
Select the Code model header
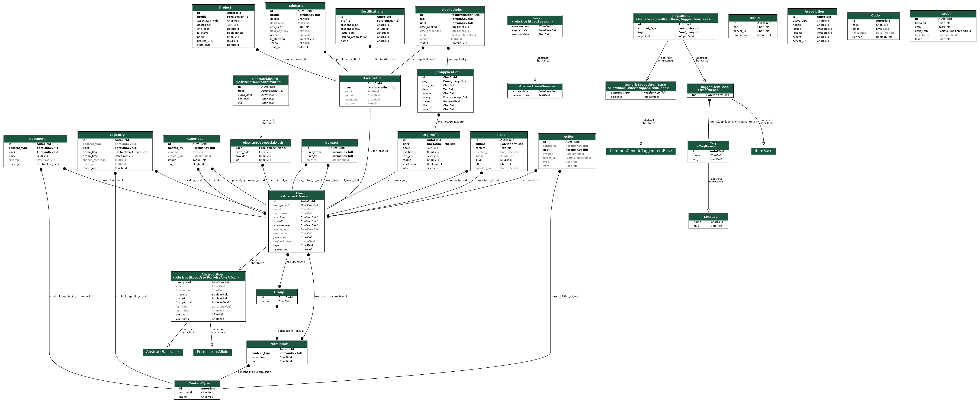tap(874, 16)
